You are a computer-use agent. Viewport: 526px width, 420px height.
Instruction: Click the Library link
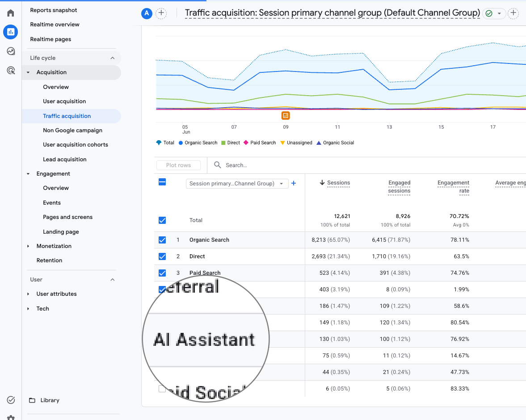[50, 400]
